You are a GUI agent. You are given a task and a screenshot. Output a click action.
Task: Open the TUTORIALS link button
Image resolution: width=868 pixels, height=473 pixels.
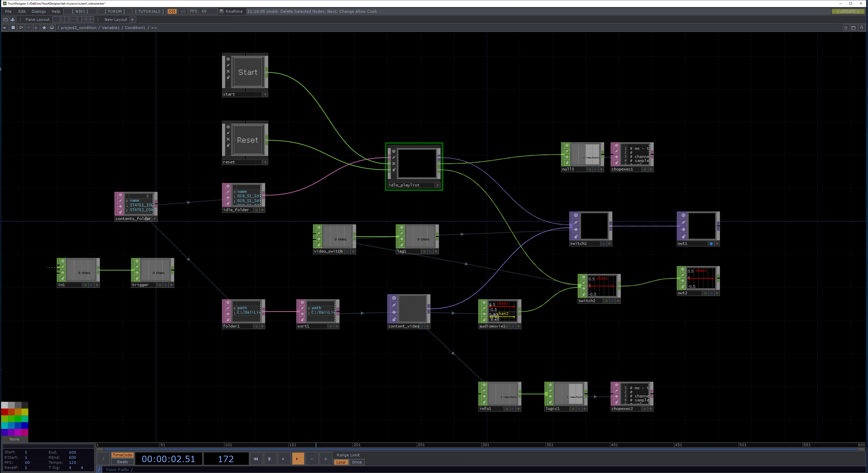(149, 11)
